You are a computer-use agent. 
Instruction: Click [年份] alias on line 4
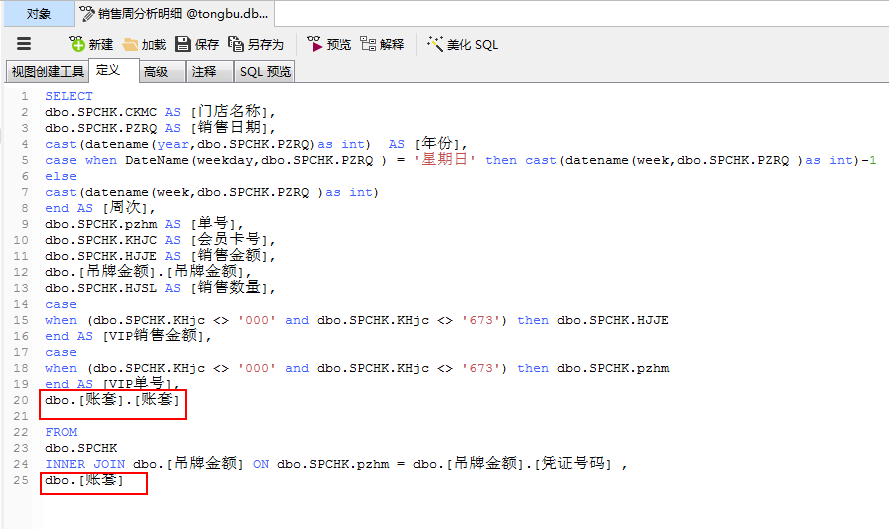coord(437,143)
